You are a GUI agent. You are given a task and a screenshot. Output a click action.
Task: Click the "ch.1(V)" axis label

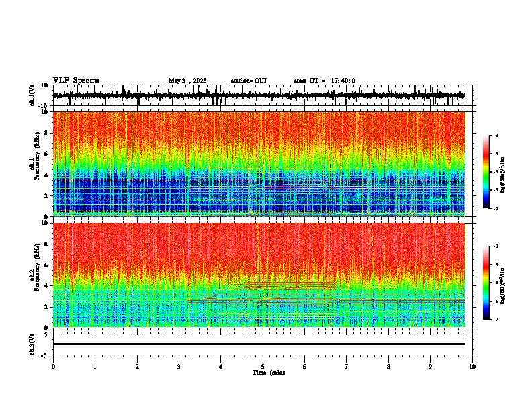[32, 95]
